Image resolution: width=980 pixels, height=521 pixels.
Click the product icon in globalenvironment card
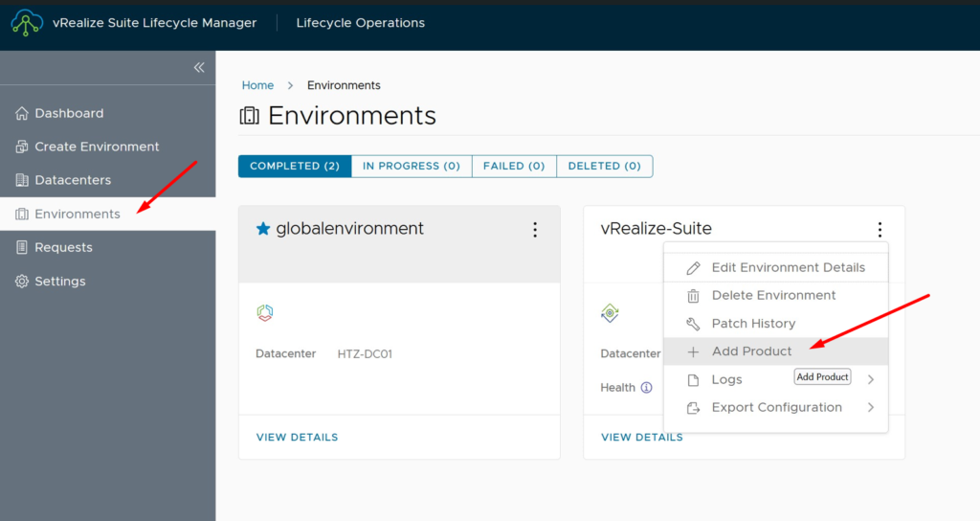pyautogui.click(x=265, y=312)
